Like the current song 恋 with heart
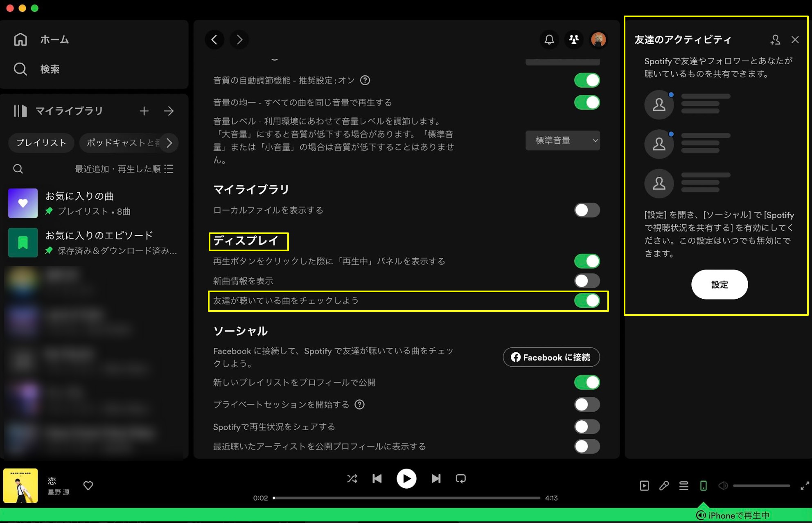Screen dimensions: 812x523 tap(88, 485)
